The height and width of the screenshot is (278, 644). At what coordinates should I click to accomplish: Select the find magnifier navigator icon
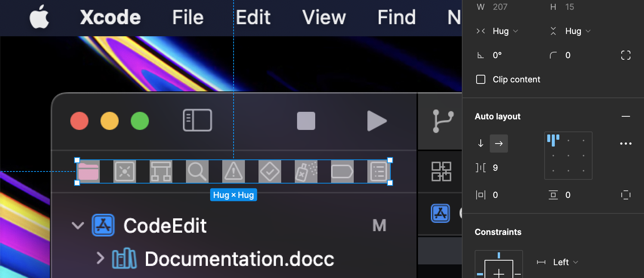197,171
